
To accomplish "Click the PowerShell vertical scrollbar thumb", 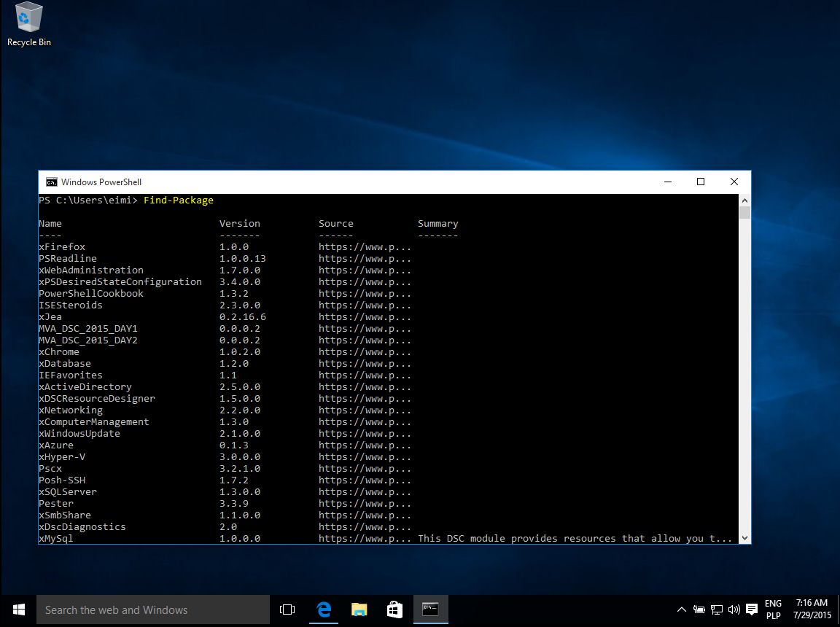I will (x=744, y=213).
